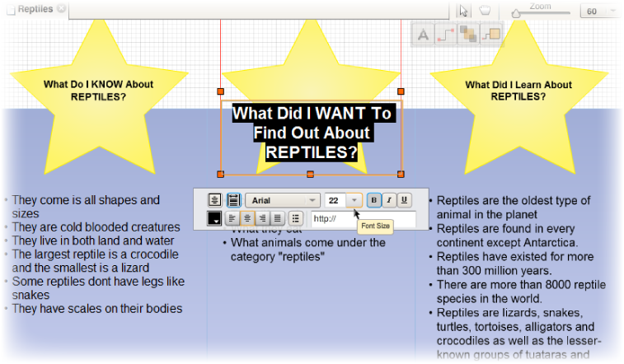The height and width of the screenshot is (364, 624).
Task: Open the black text color swatch
Action: coord(214,218)
